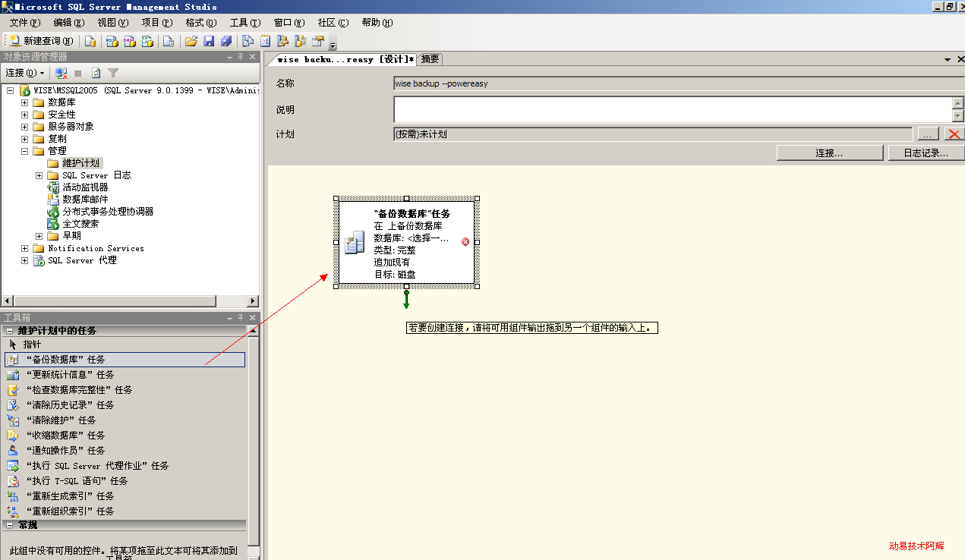The height and width of the screenshot is (560, 965).
Task: Click the Open File folder icon
Action: tap(191, 41)
